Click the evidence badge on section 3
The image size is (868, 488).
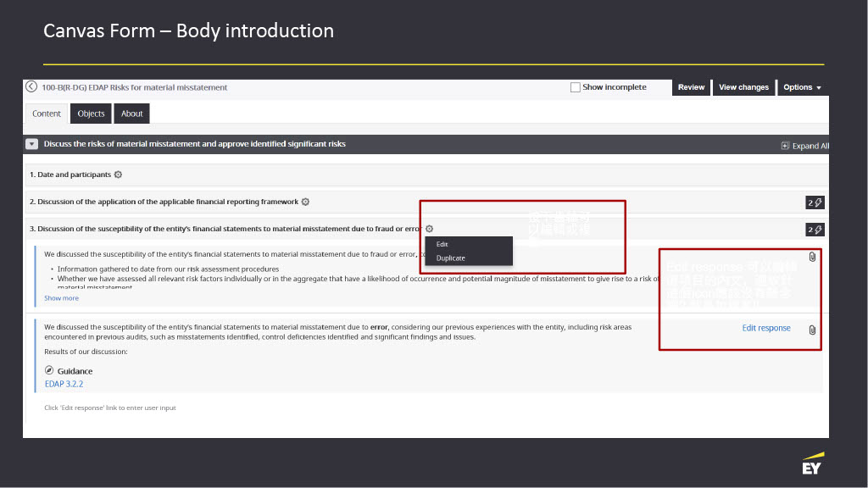(x=814, y=230)
